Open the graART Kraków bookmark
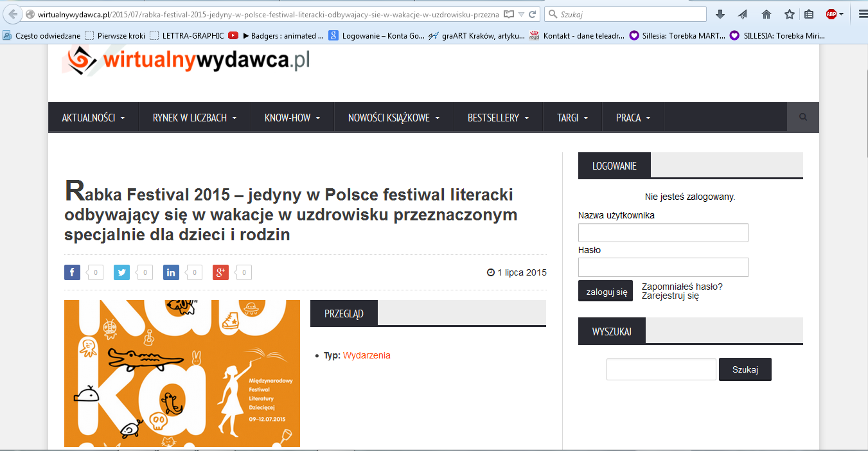Screen dimensions: 868x451 click(477, 36)
